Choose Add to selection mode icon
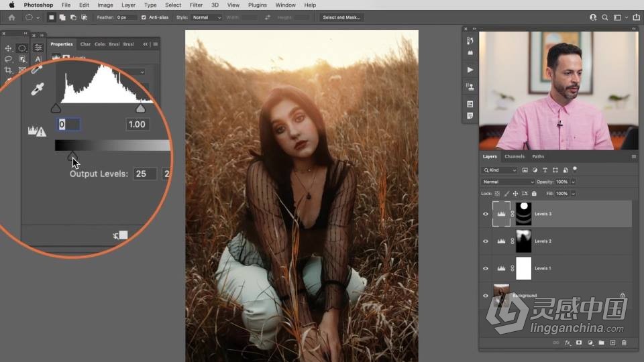The image size is (644, 362). point(62,17)
